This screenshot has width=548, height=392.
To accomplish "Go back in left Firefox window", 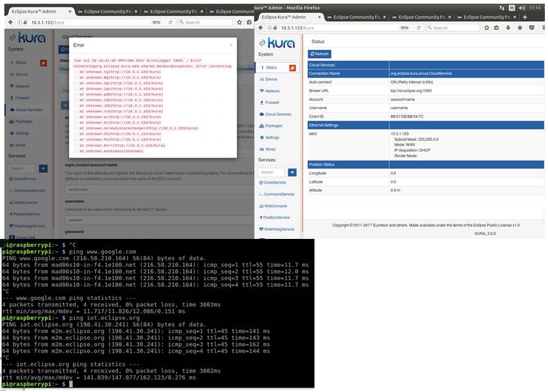I will pyautogui.click(x=11, y=22).
